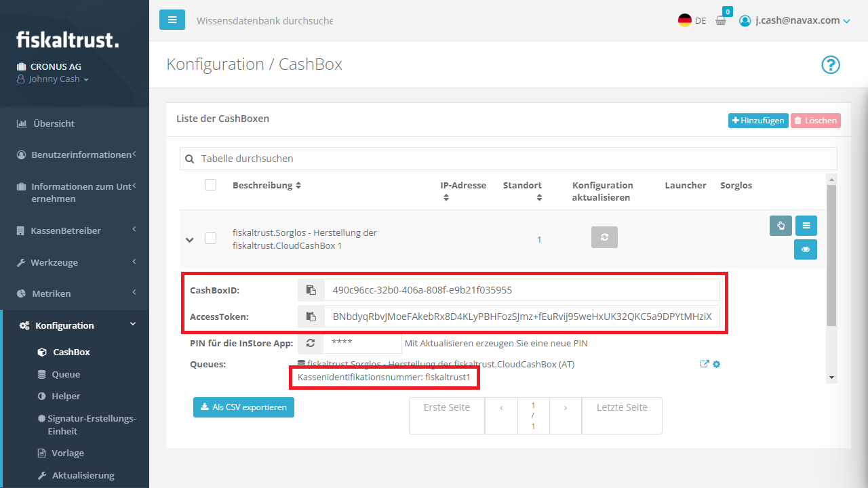The height and width of the screenshot is (488, 868).
Task: Expand the Werkzeuge menu
Action: pos(75,262)
